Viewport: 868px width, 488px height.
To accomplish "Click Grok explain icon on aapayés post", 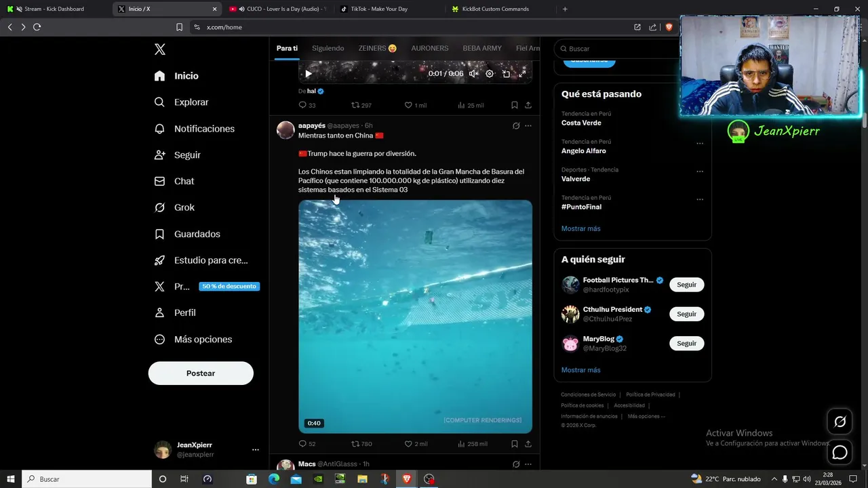I will (516, 125).
